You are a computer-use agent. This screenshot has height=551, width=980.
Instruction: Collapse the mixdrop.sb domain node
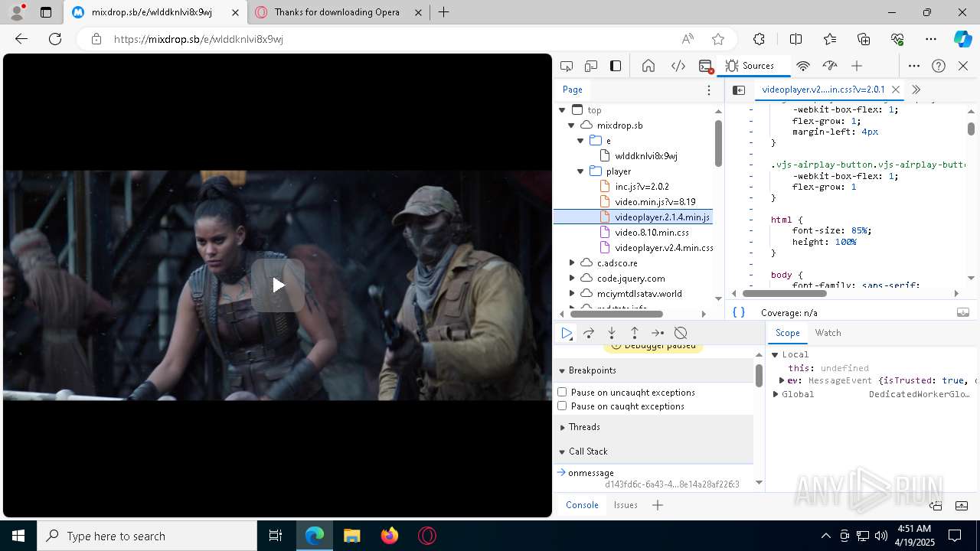(571, 126)
